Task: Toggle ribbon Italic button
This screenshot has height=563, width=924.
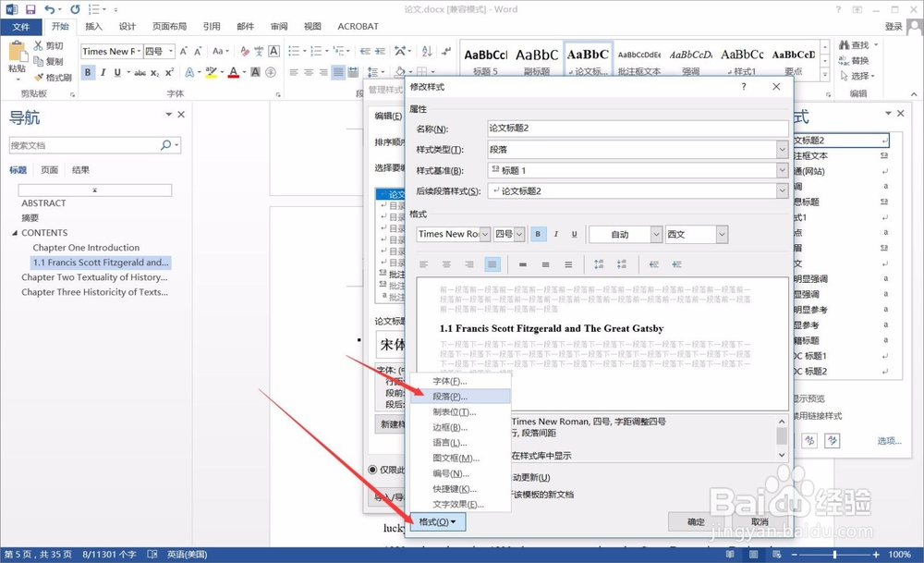Action: click(103, 72)
